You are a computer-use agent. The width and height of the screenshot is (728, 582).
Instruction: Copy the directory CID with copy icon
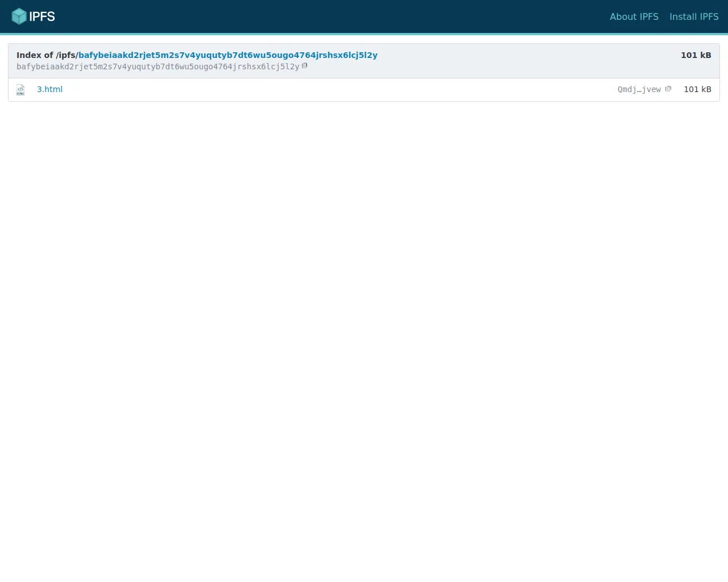tap(304, 66)
